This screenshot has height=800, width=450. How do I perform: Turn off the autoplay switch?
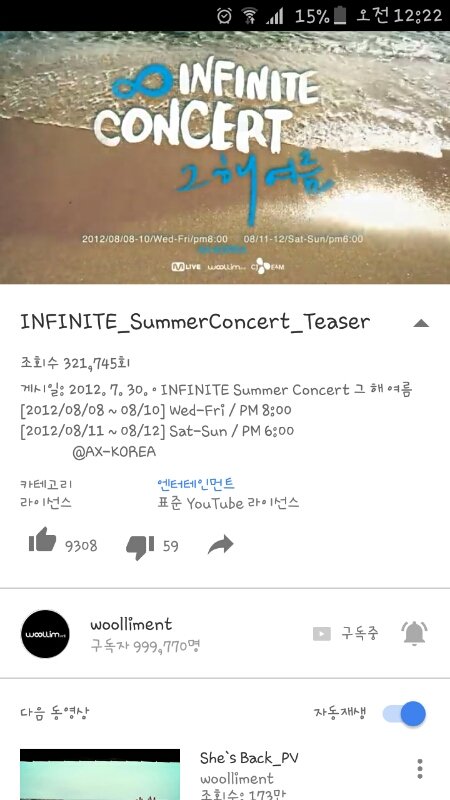pos(404,713)
